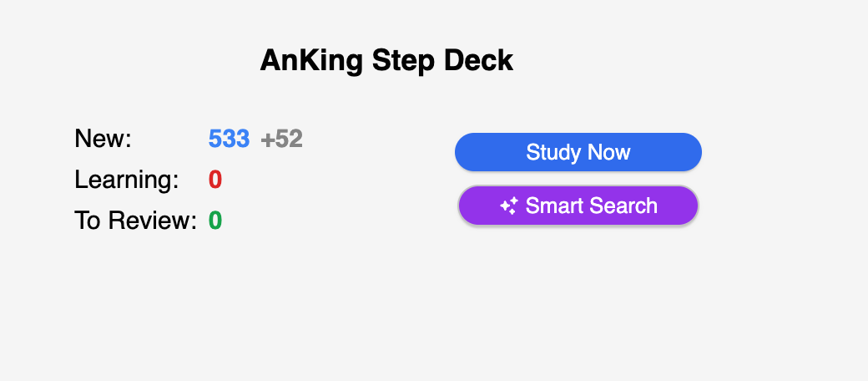Click the "Learning:" label
This screenshot has width=868, height=381.
(126, 180)
